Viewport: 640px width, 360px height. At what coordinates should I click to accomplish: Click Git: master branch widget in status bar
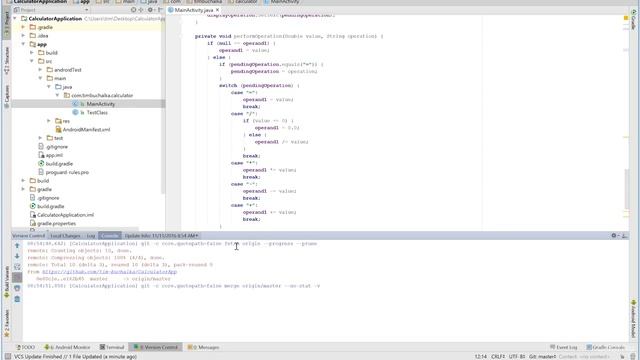click(x=542, y=356)
